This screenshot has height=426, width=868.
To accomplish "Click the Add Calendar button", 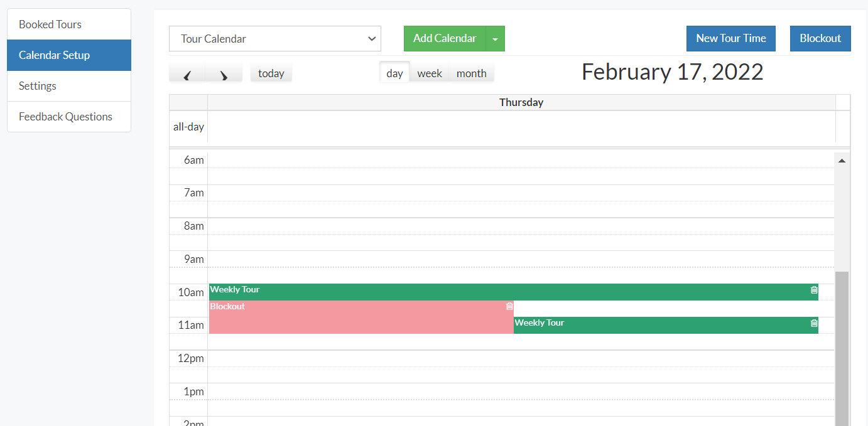I will (x=445, y=39).
